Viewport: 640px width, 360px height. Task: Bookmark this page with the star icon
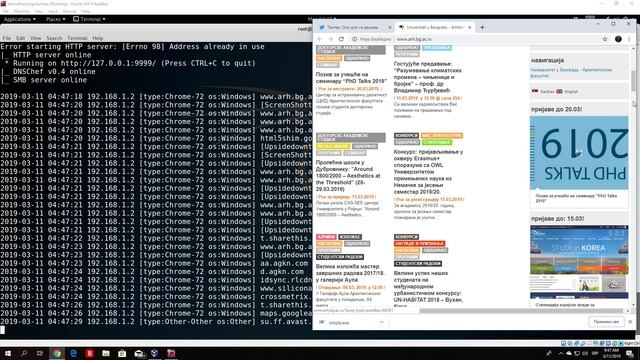pos(605,39)
